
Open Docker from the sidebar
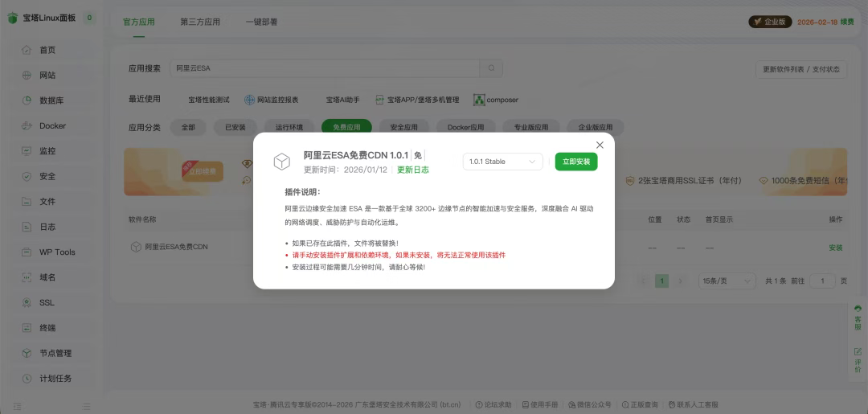pyautogui.click(x=52, y=126)
